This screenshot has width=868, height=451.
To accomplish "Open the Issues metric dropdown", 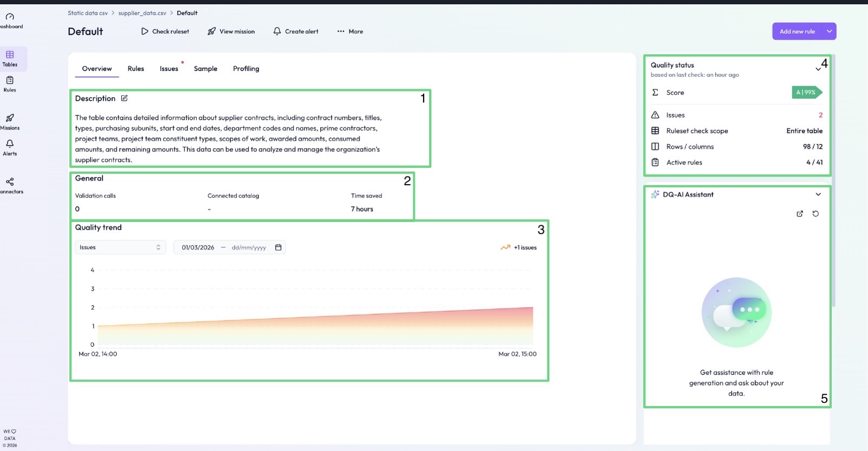I will coord(120,247).
